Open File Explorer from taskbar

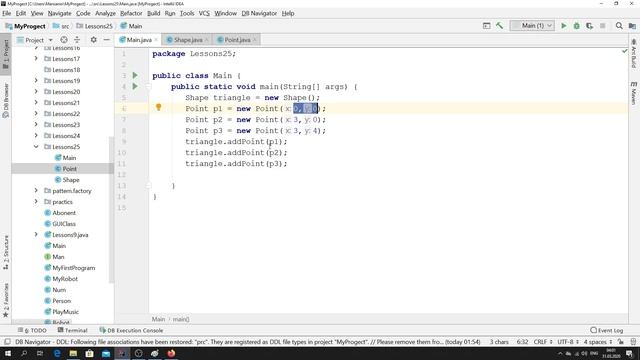pos(73,353)
